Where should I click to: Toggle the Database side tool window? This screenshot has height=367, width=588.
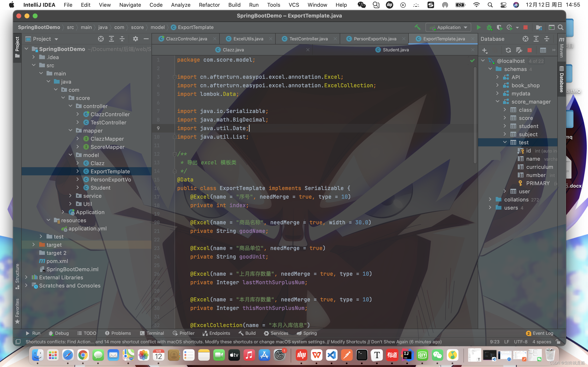point(561,80)
